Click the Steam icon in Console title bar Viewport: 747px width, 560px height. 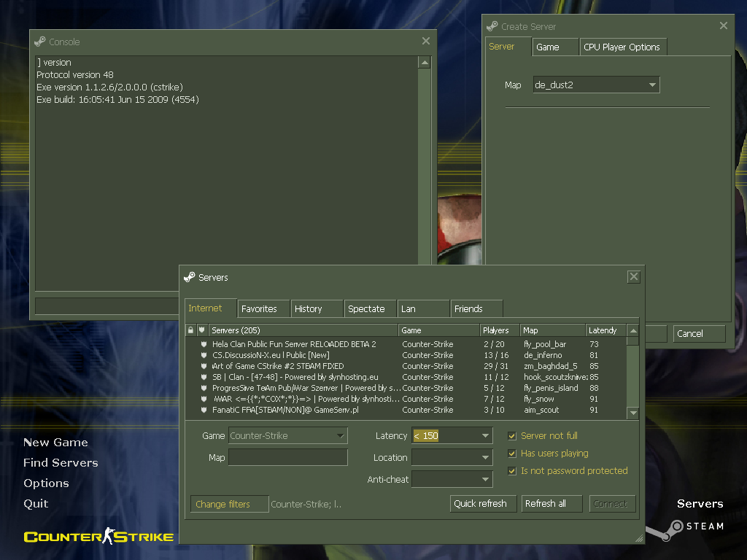pyautogui.click(x=40, y=42)
